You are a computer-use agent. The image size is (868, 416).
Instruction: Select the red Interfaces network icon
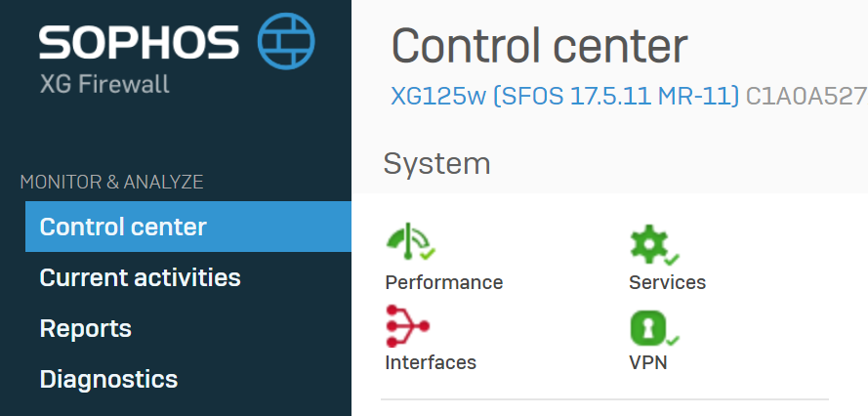coord(408,326)
